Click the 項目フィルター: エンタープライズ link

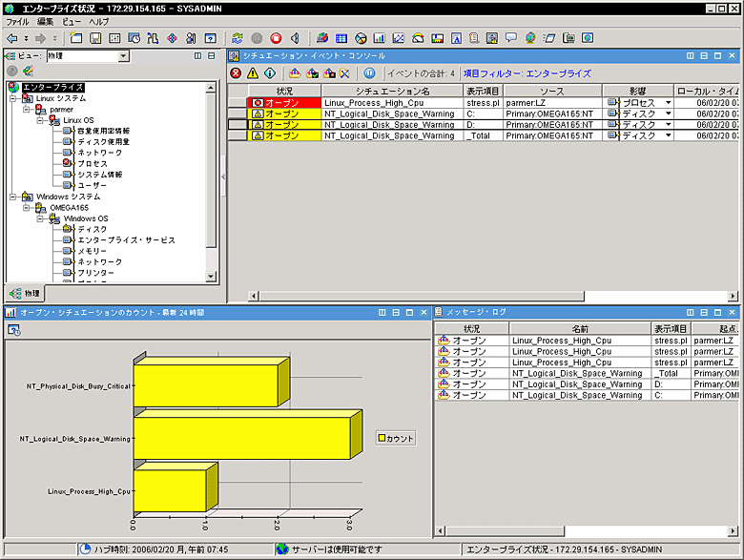click(x=527, y=73)
